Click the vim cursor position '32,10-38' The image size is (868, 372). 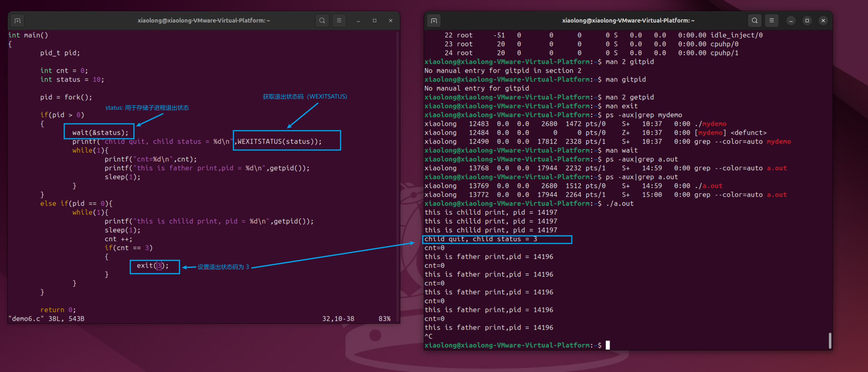(338, 319)
